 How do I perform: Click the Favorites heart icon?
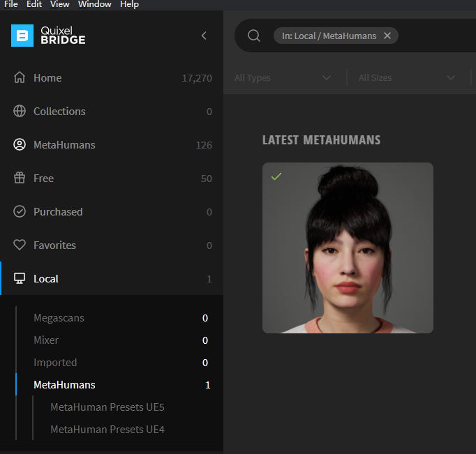(20, 245)
